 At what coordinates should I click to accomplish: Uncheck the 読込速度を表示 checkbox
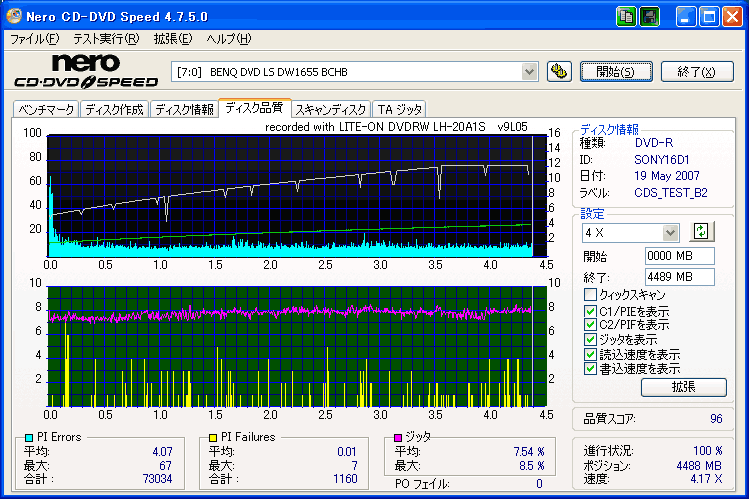pyautogui.click(x=590, y=354)
